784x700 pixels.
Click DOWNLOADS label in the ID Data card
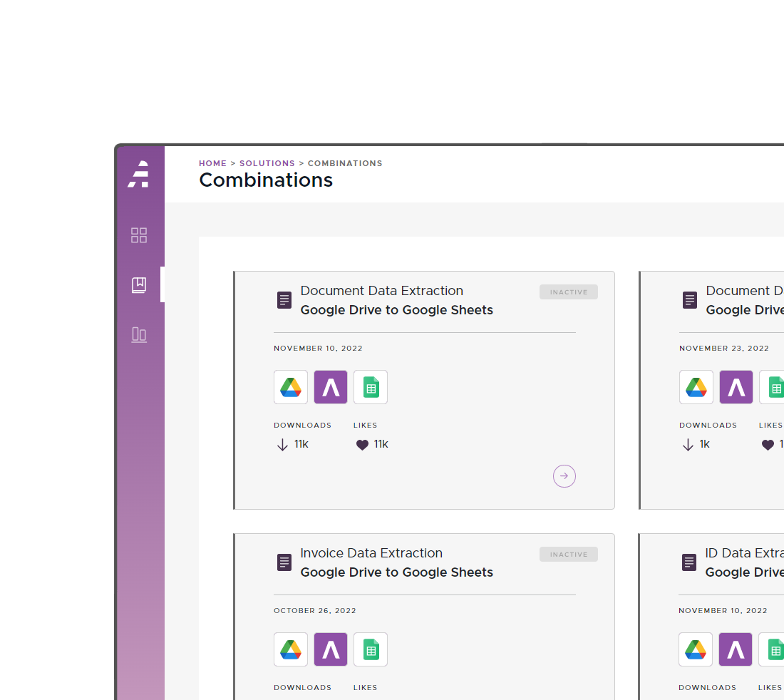[x=708, y=687]
